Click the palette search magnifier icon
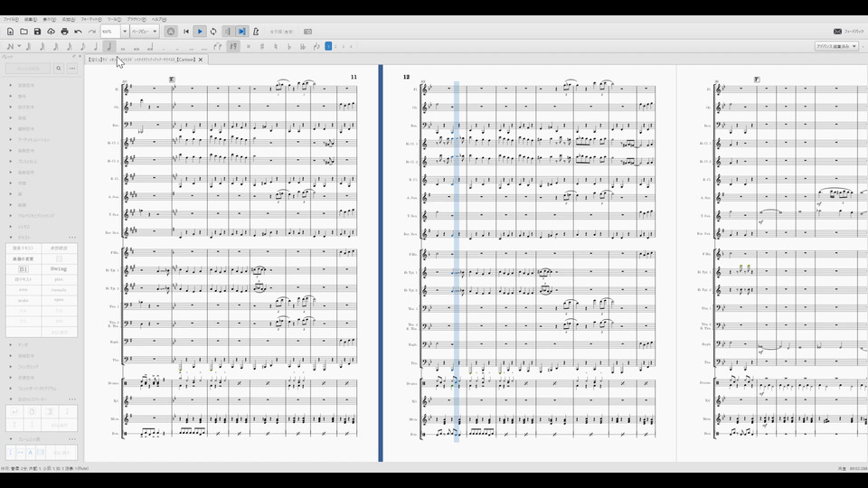 [58, 69]
